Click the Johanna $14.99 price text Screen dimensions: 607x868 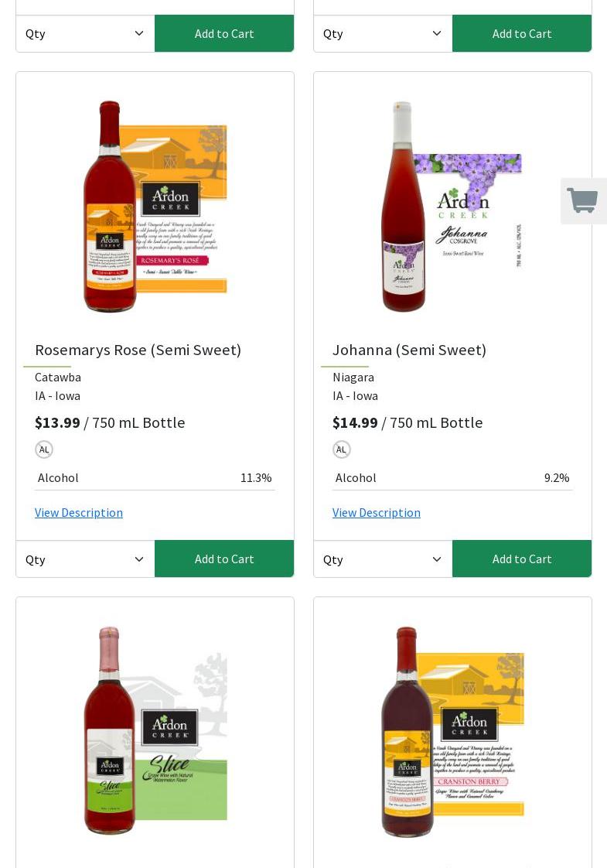click(x=355, y=422)
